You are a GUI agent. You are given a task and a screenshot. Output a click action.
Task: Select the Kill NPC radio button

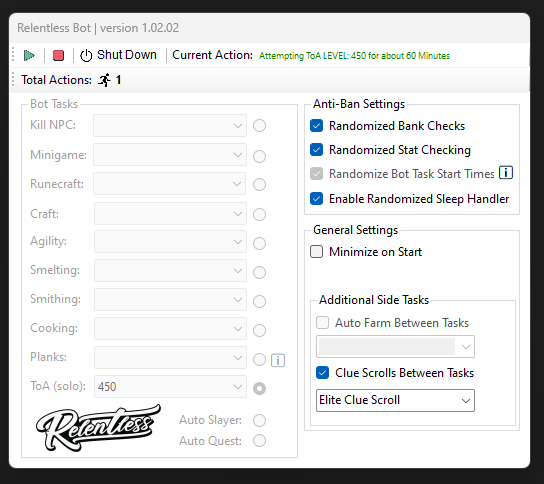(x=260, y=126)
